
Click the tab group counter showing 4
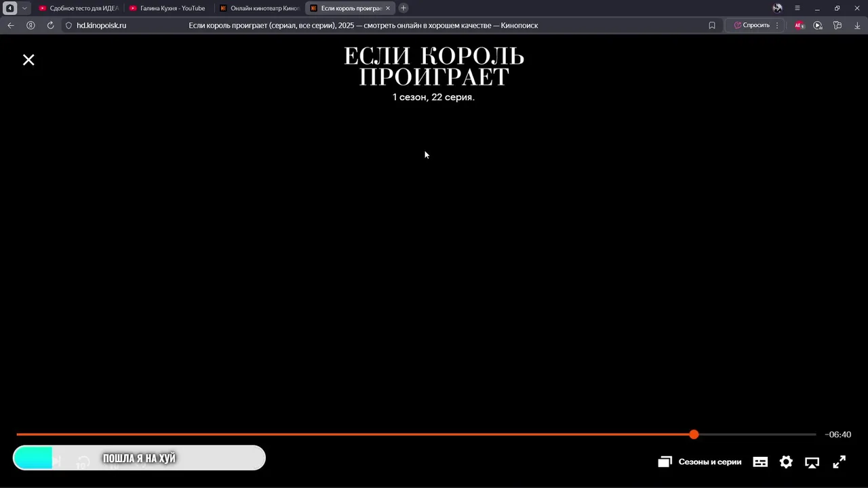[x=10, y=8]
